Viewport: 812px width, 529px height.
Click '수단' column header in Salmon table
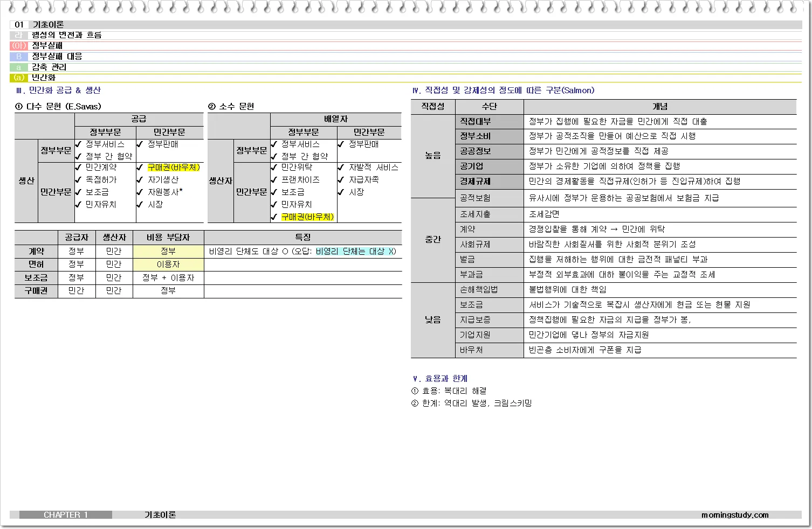pos(489,107)
